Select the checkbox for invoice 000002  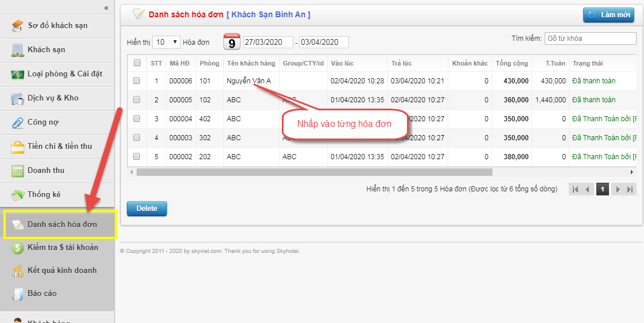pos(137,156)
